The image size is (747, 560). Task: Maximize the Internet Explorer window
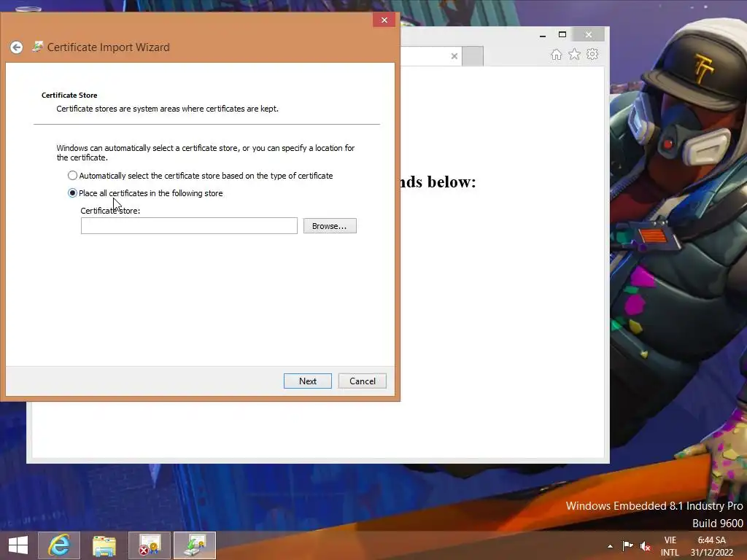562,35
